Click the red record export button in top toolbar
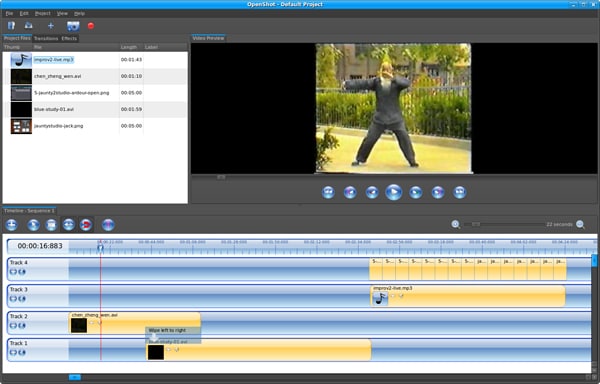Screen dimensions: 600x384 [91, 26]
